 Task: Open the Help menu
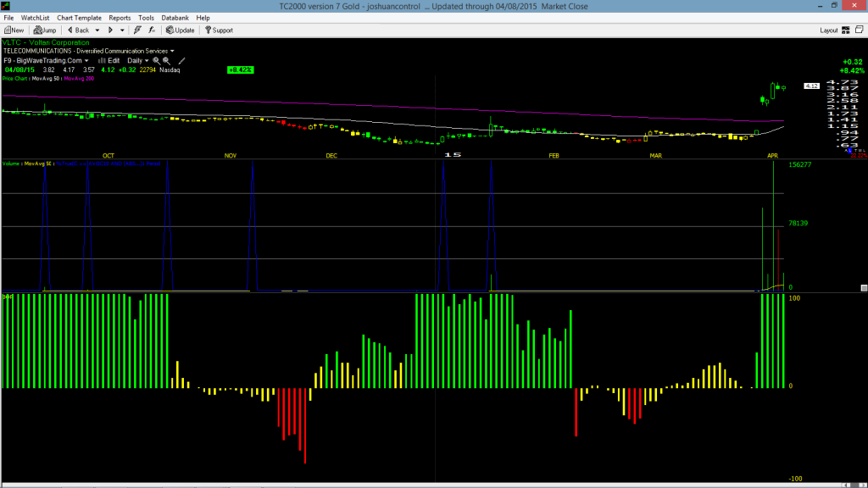pos(203,18)
